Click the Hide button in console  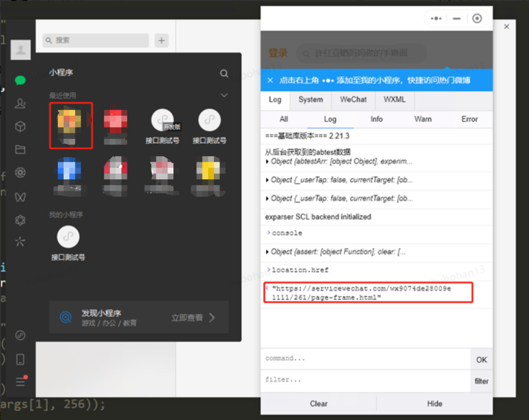(434, 404)
